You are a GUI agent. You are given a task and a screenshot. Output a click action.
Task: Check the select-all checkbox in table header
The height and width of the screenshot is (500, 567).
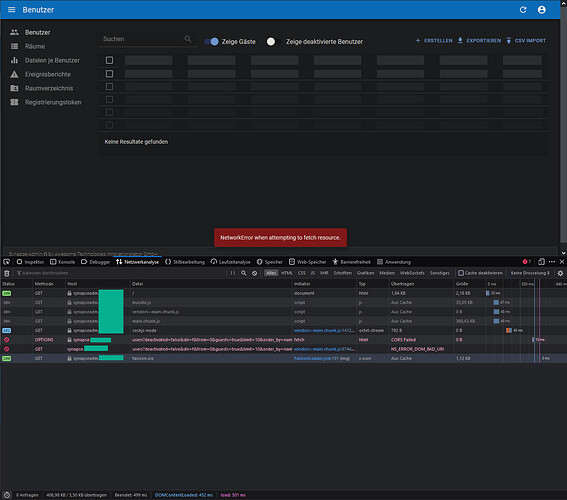[109, 60]
